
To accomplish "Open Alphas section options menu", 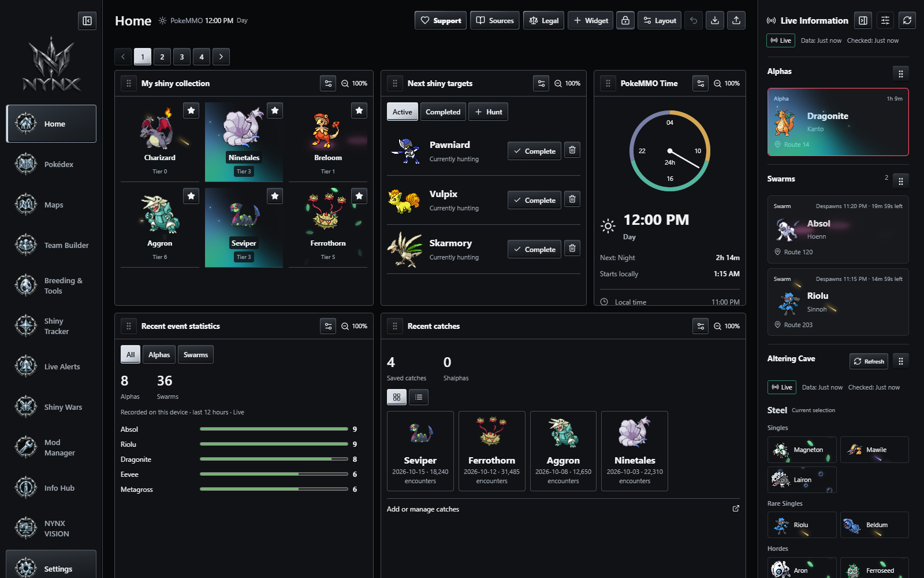I will pyautogui.click(x=901, y=73).
